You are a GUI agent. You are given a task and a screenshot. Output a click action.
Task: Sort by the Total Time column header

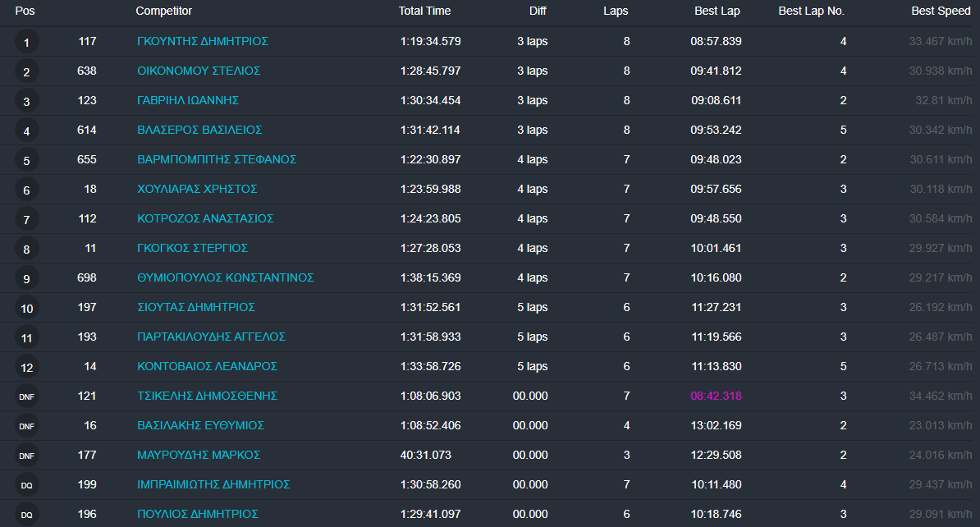424,11
